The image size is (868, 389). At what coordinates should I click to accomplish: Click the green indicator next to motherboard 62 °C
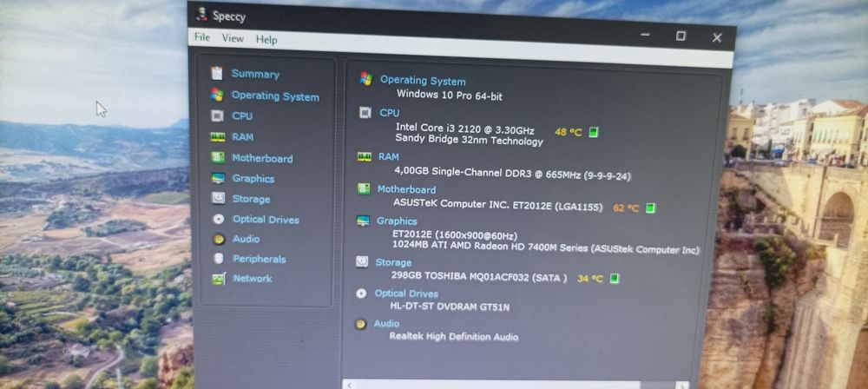point(650,208)
